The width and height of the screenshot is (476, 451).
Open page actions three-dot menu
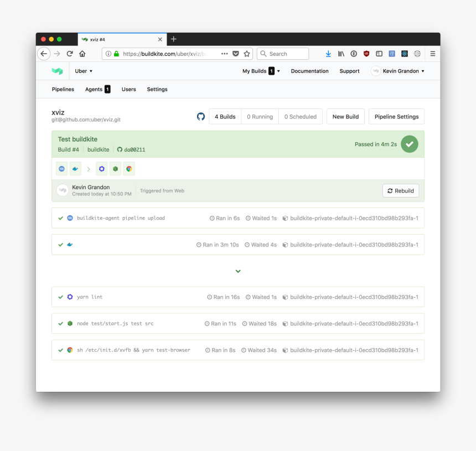click(224, 54)
